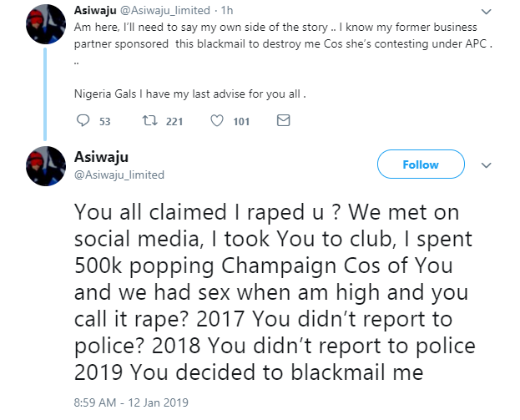520x420 pixels.
Task: Click the retweet count 221
Action: tap(174, 122)
